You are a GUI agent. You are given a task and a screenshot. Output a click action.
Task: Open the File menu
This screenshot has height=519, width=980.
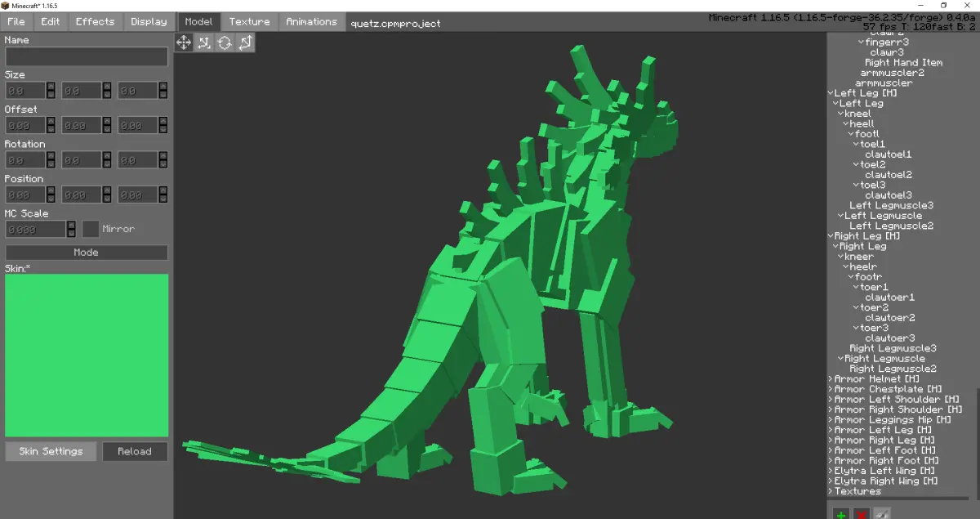click(x=16, y=22)
